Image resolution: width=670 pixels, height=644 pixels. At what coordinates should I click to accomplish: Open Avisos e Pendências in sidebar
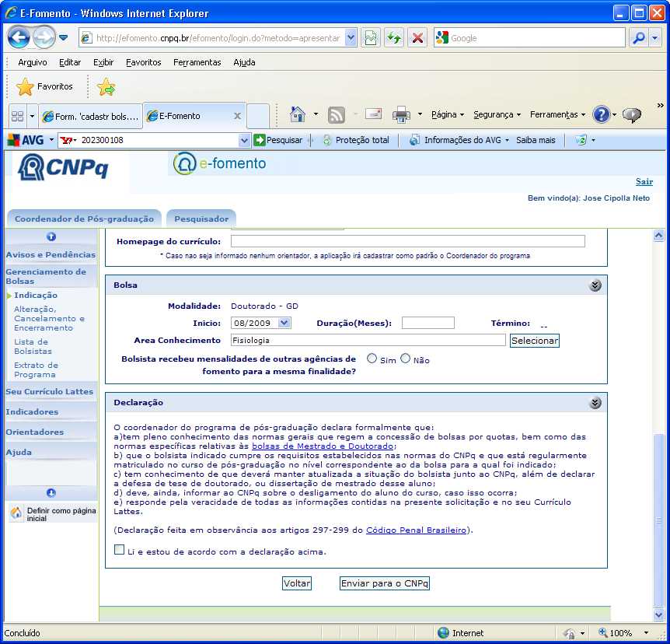coord(51,255)
